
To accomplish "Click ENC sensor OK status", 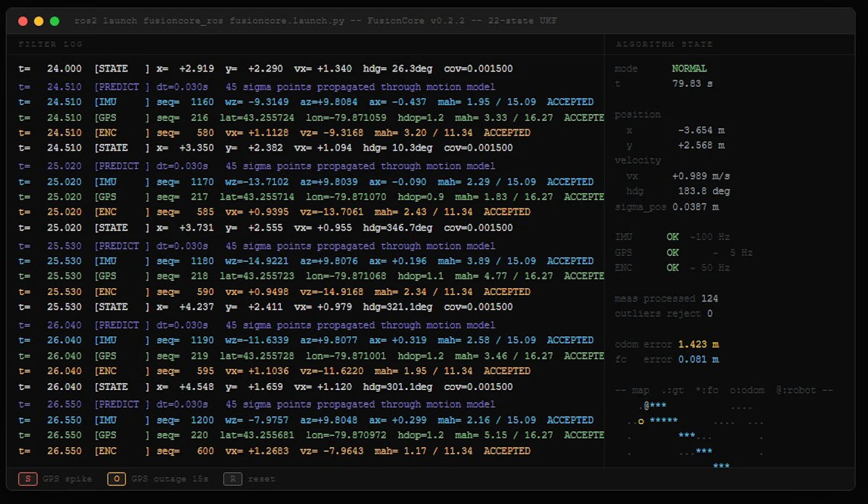I will coord(673,268).
